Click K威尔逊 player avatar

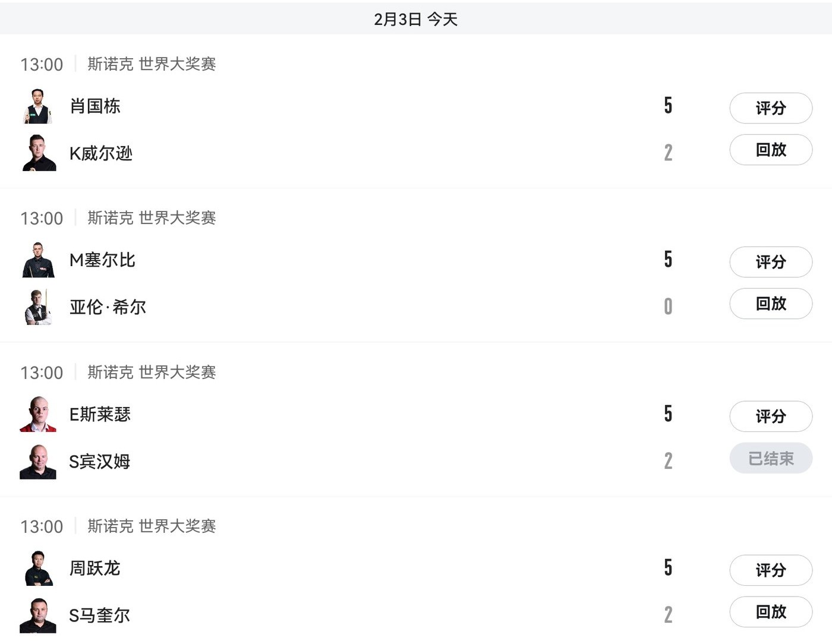pyautogui.click(x=38, y=153)
